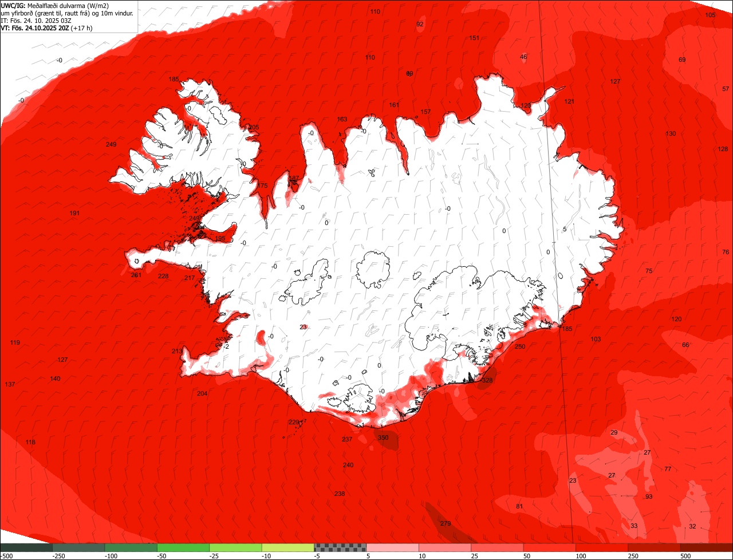Image resolution: width=733 pixels, height=560 pixels.
Task: Click the darkest red swatch beyond 500
Action: click(x=707, y=547)
